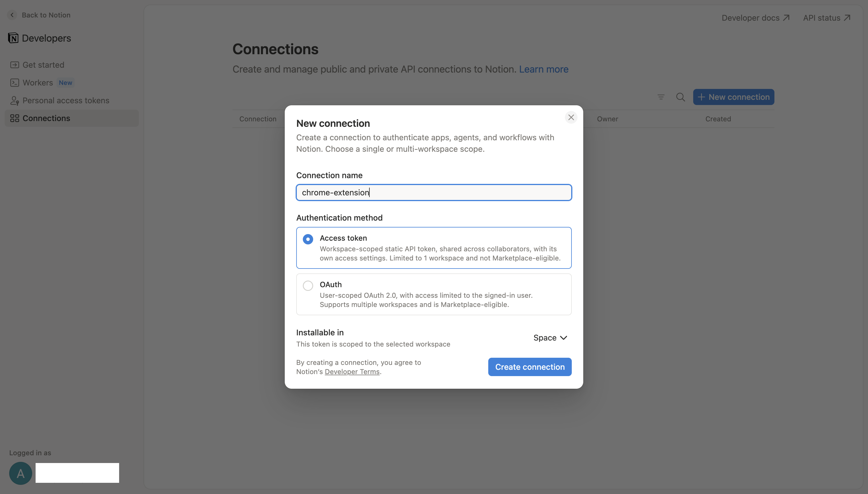The image size is (868, 494).
Task: Click the Workers terminal icon
Action: pos(15,82)
